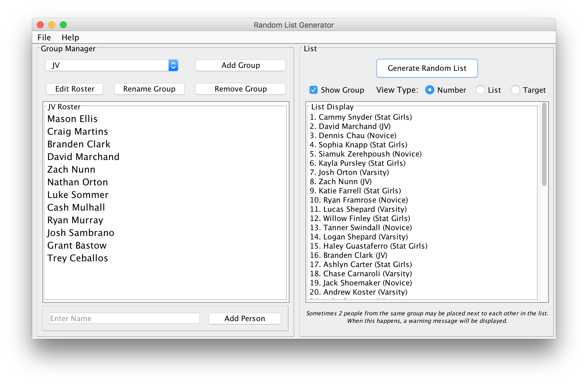
Task: Click the green zoom window button
Action: pos(63,25)
